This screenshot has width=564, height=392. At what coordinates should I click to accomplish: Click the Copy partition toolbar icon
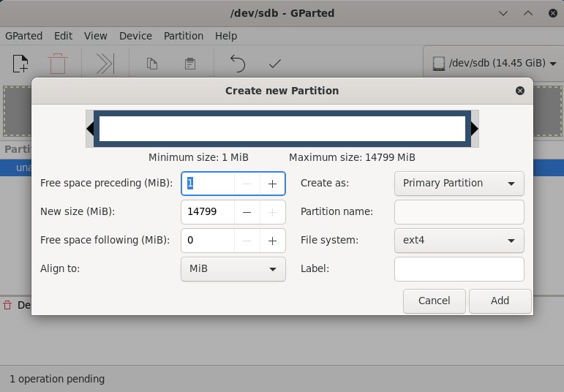(152, 64)
